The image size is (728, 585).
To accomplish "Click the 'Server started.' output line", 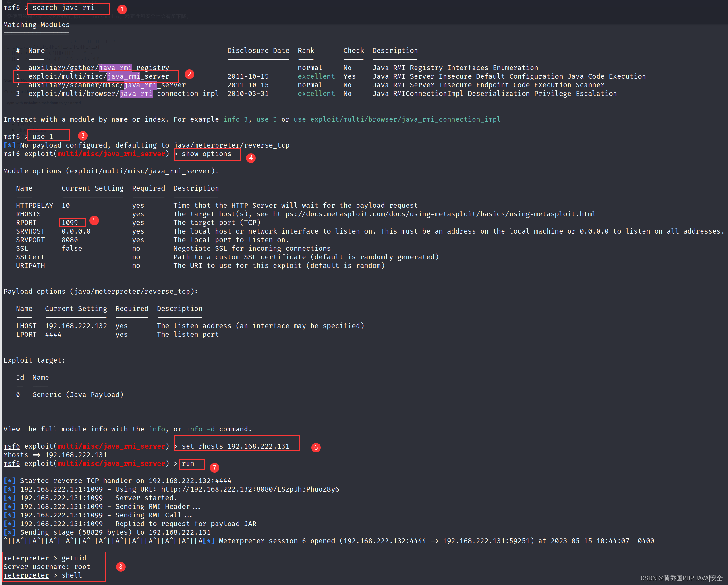I will tap(91, 498).
